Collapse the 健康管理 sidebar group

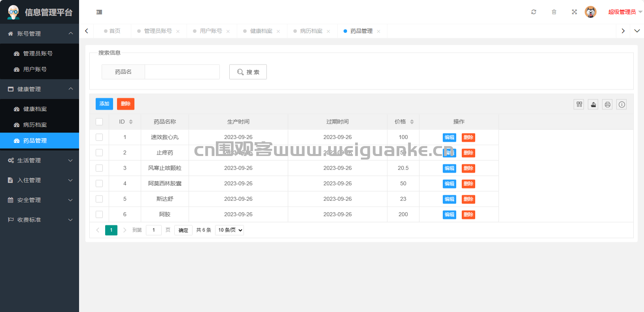[x=40, y=89]
